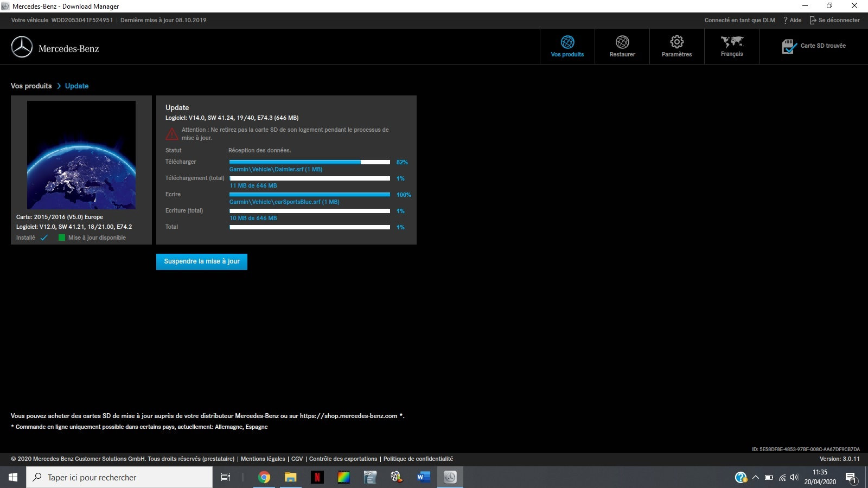
Task: Open the rainbow-colored app in the taskbar
Action: (344, 477)
